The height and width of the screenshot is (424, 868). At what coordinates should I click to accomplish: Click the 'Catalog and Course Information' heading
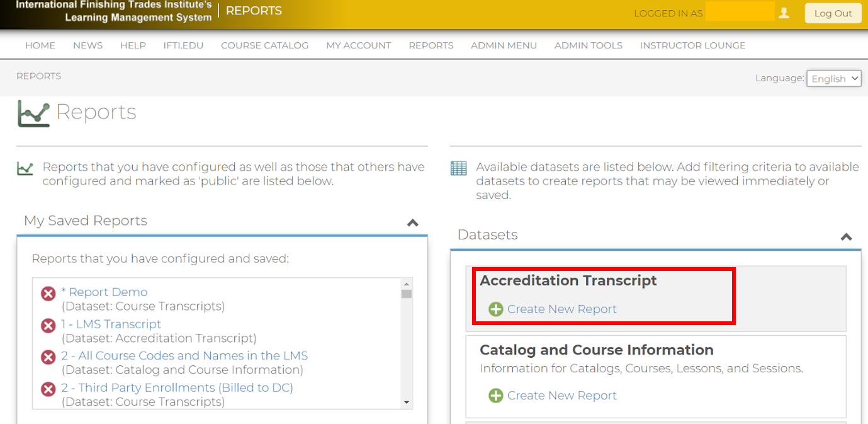(x=597, y=350)
